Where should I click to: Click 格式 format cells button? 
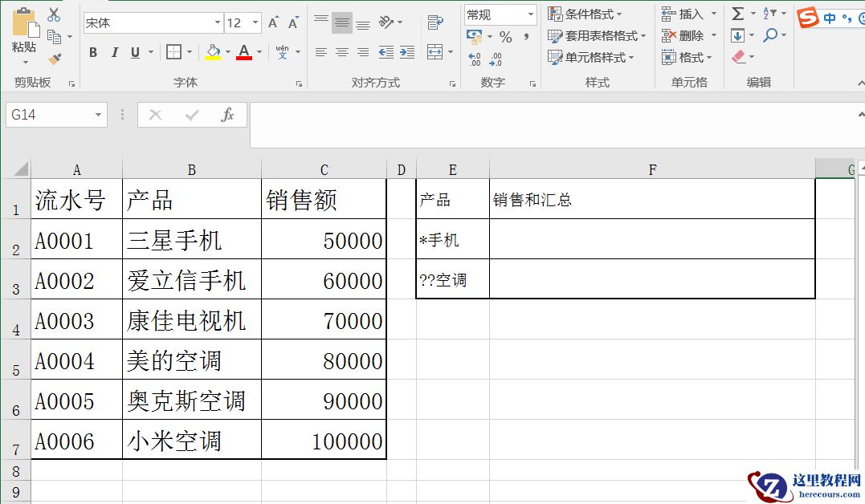click(687, 57)
